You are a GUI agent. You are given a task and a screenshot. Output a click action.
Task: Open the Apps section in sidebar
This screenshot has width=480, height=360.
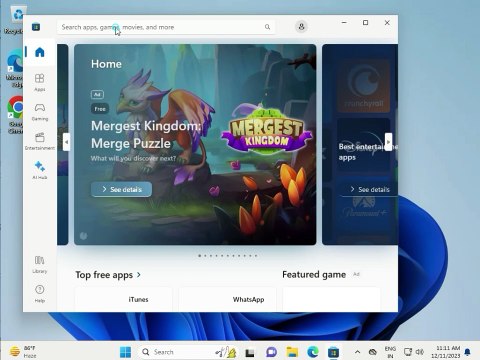40,82
